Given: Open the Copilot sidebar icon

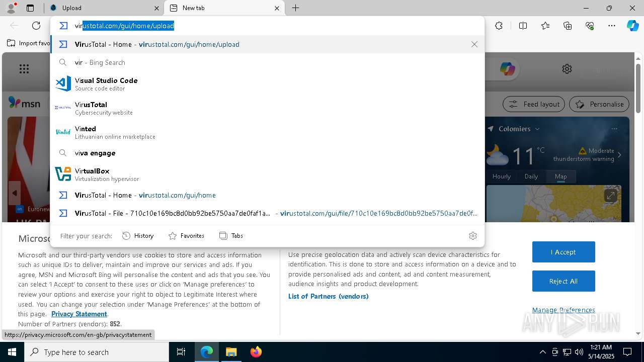Looking at the screenshot, I should point(632,26).
